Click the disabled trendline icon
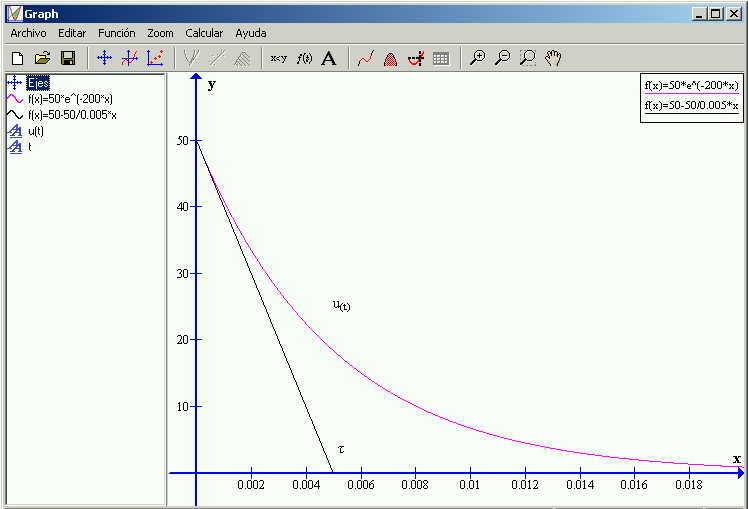 point(217,58)
